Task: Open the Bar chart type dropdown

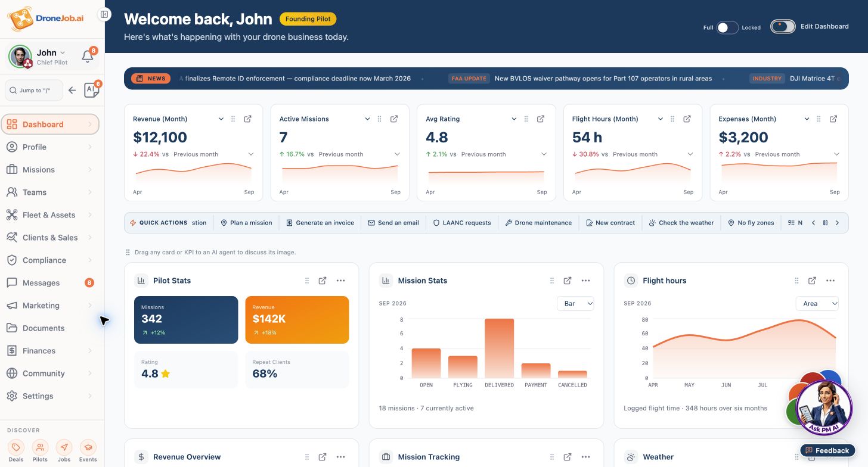Action: (x=575, y=304)
